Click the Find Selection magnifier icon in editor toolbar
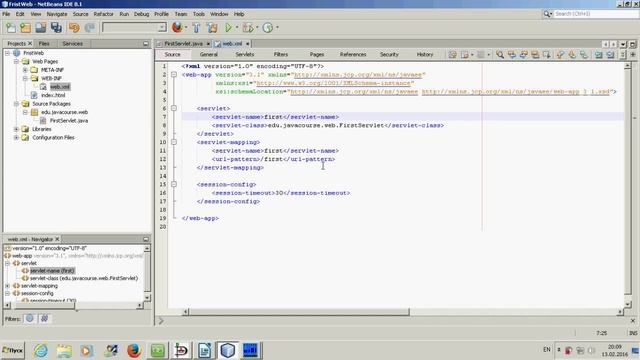The height and width of the screenshot is (360, 640). coord(500,54)
